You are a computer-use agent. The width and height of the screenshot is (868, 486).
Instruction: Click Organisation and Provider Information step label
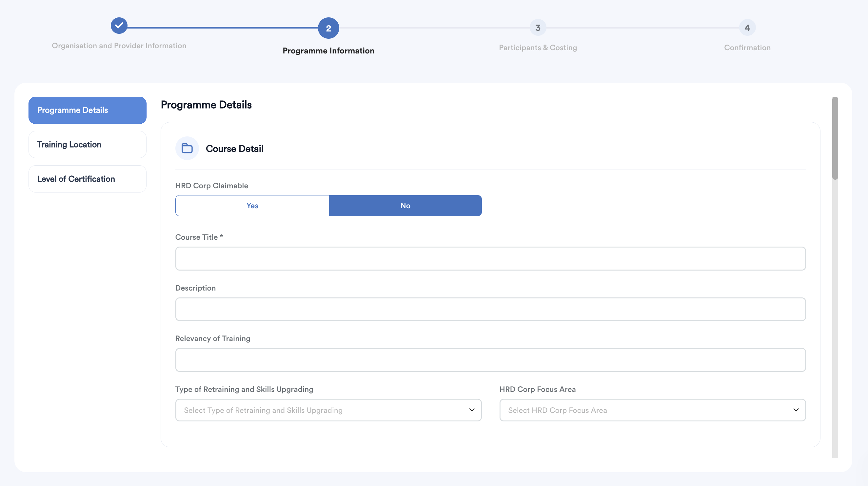pyautogui.click(x=119, y=46)
